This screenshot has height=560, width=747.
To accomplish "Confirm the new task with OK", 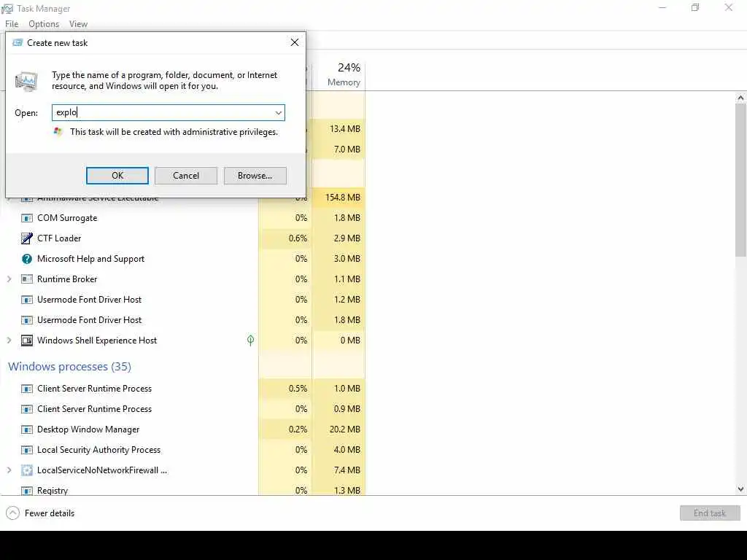I will coord(117,176).
